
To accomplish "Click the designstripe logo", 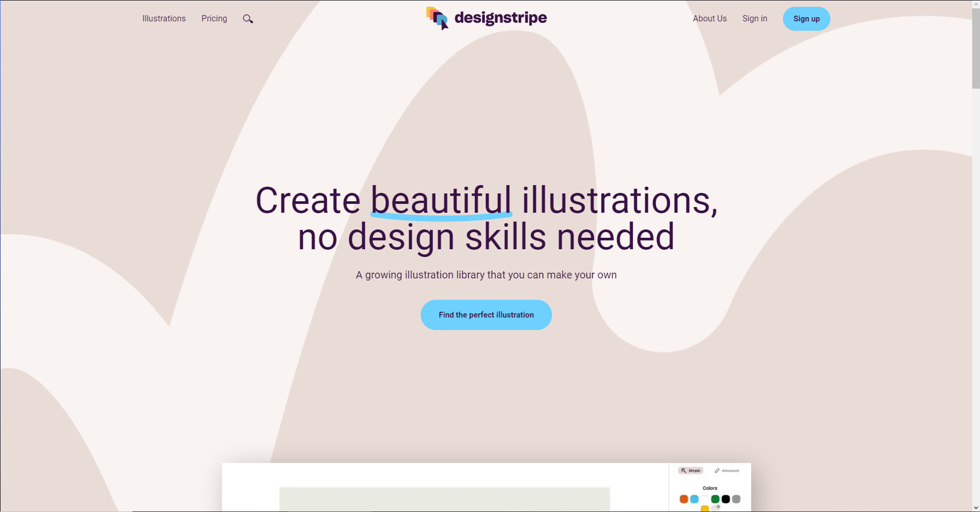I will (x=486, y=18).
